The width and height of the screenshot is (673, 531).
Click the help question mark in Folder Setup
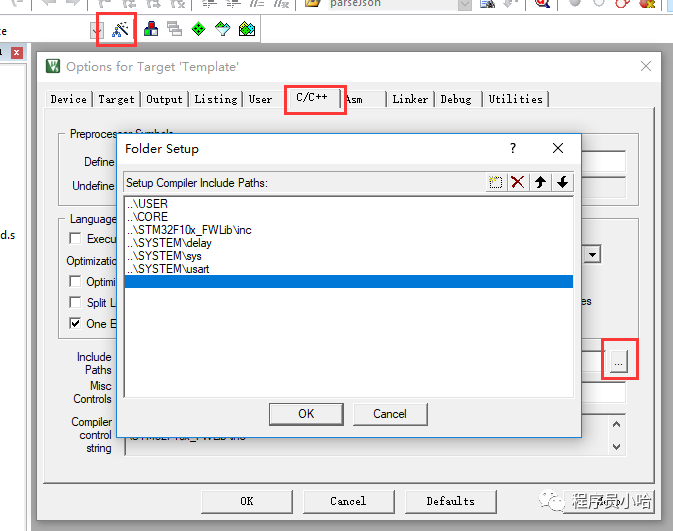tap(514, 148)
